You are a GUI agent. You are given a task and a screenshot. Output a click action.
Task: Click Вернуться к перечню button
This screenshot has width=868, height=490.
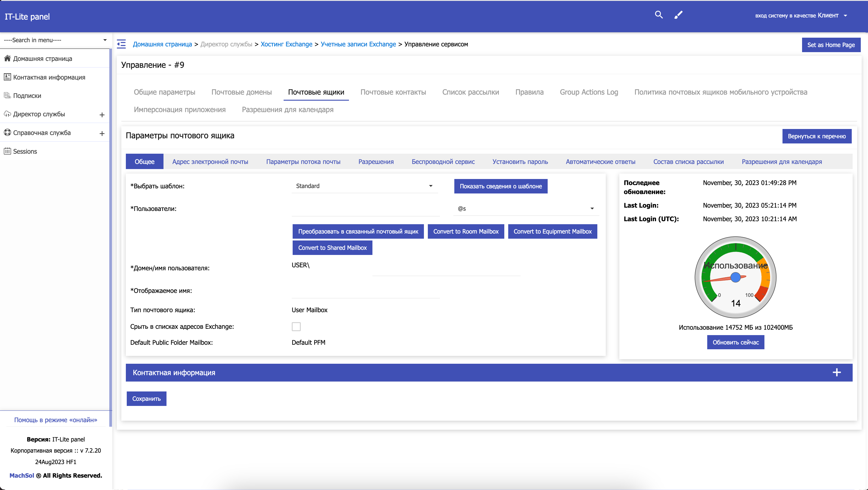point(817,136)
